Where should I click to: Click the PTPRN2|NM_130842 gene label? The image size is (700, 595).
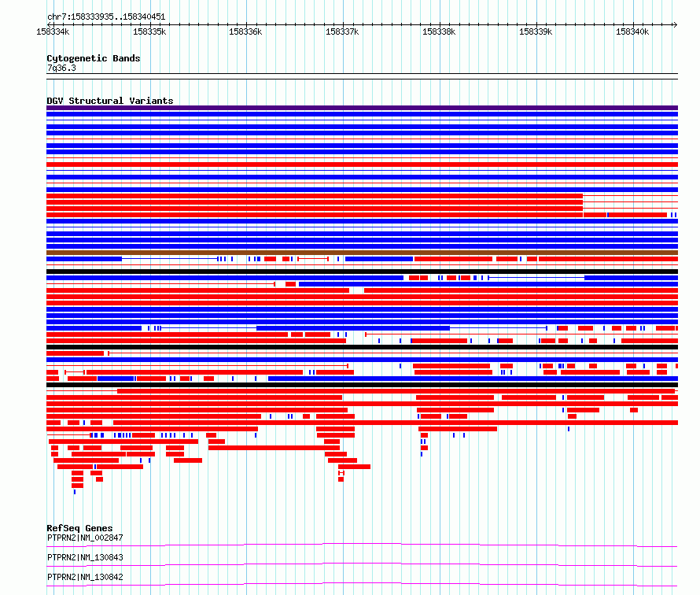pos(85,577)
